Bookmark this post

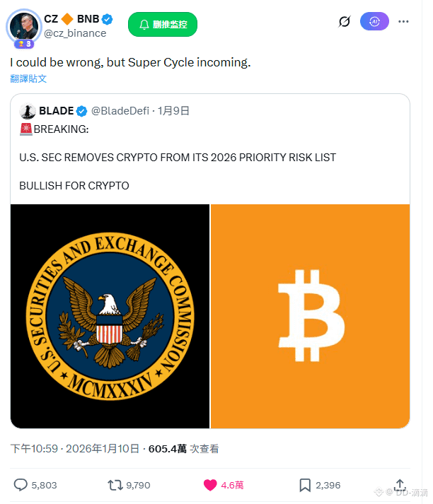pos(305,485)
